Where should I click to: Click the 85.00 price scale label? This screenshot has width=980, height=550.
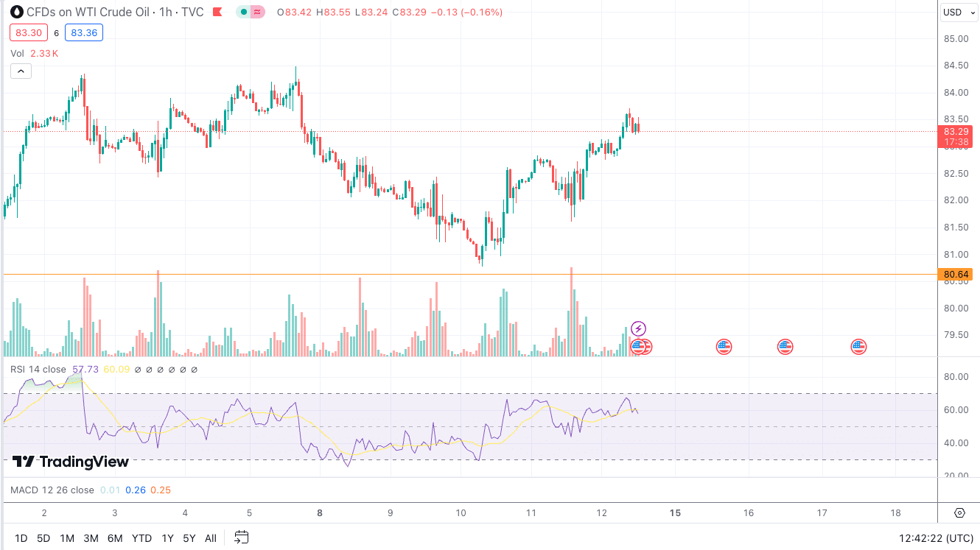click(956, 38)
